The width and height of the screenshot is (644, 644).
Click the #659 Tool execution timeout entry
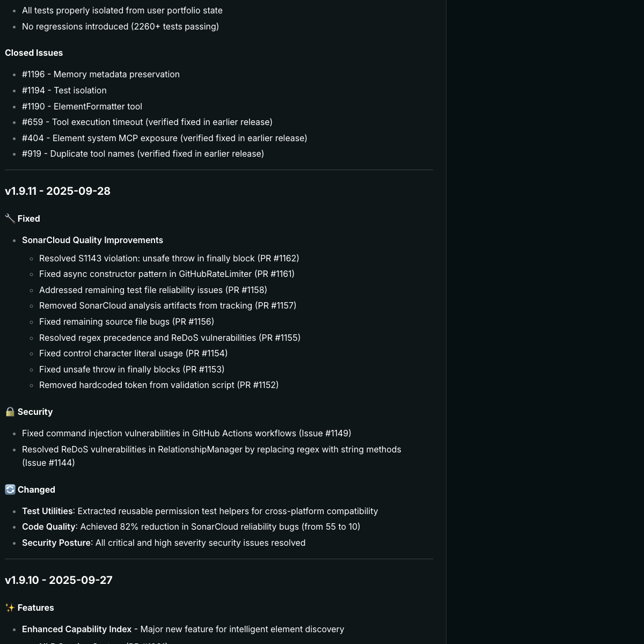pos(147,122)
